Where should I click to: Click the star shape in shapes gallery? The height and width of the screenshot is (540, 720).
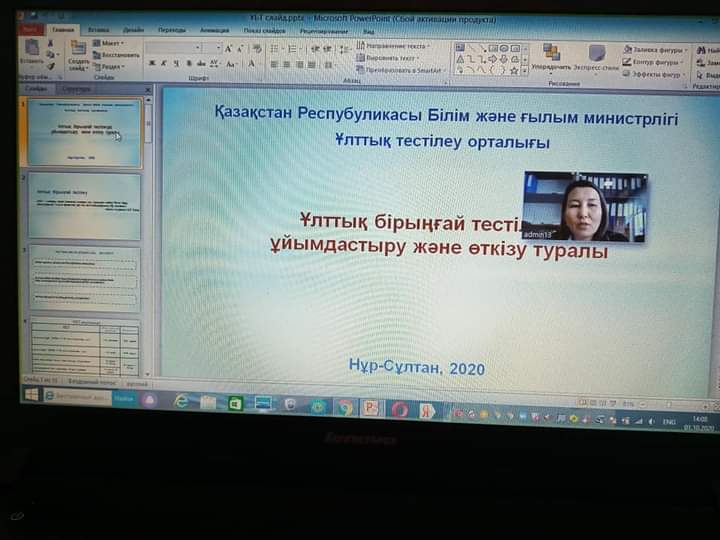point(514,70)
